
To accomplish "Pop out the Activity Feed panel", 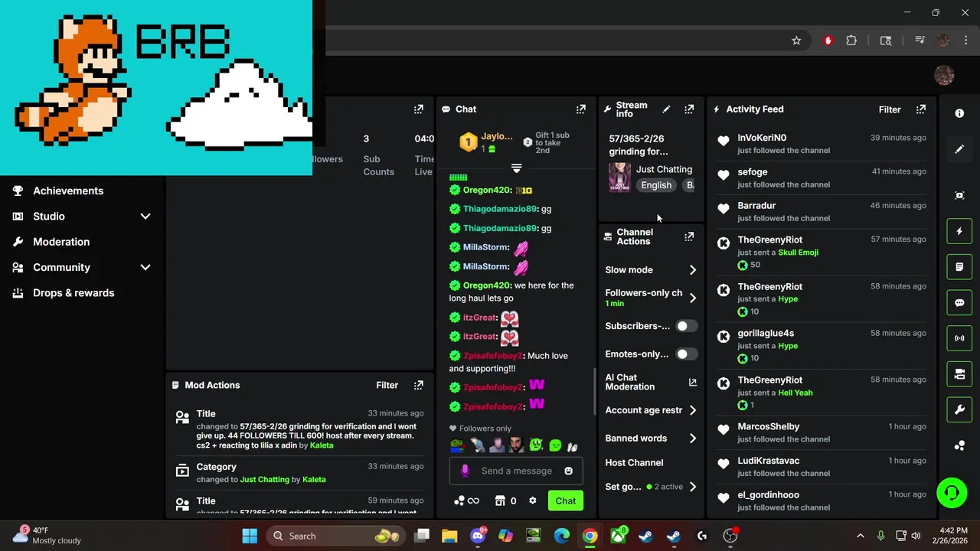I will point(921,109).
